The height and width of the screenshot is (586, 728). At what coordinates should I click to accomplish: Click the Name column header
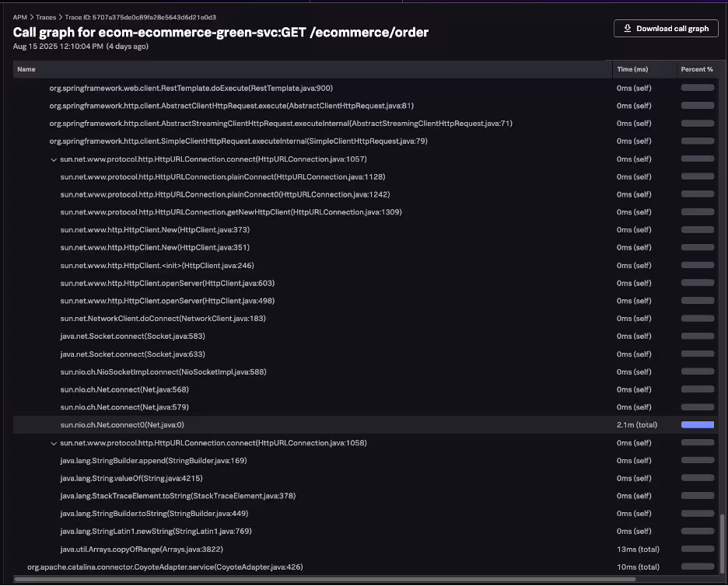[x=26, y=69]
